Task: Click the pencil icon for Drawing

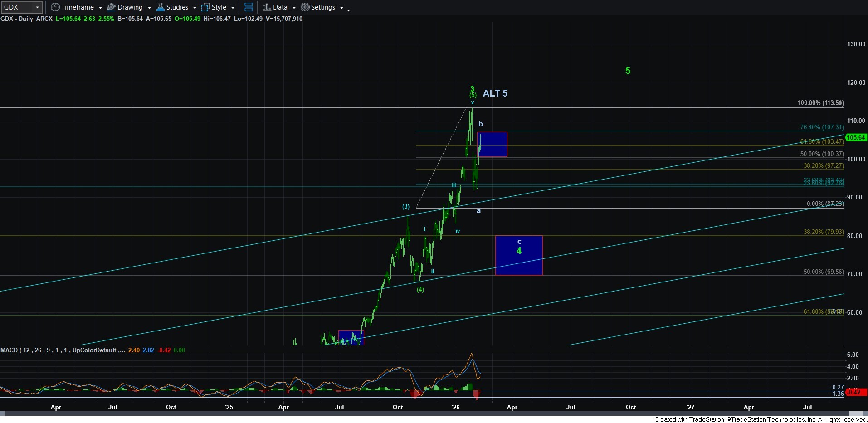Action: click(x=111, y=7)
